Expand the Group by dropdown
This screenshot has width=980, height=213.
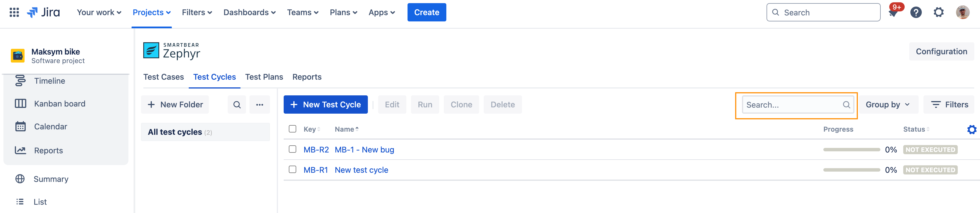[888, 105]
